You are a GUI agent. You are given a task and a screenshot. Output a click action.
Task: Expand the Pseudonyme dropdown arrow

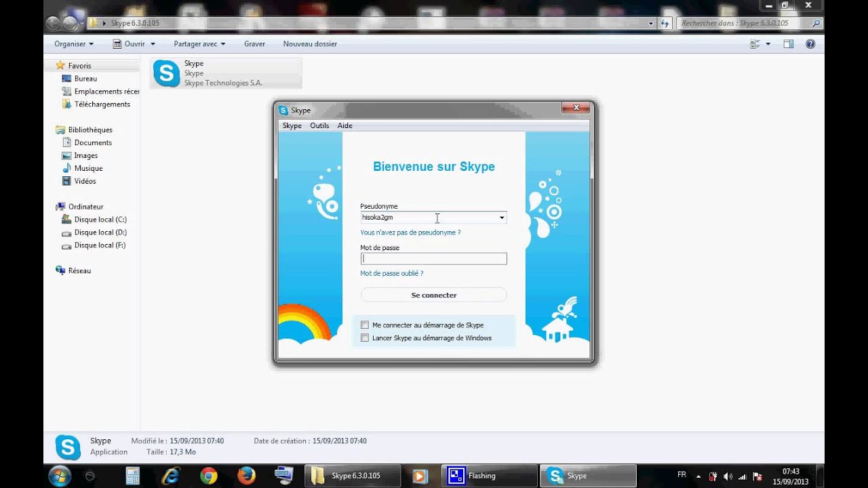[502, 218]
